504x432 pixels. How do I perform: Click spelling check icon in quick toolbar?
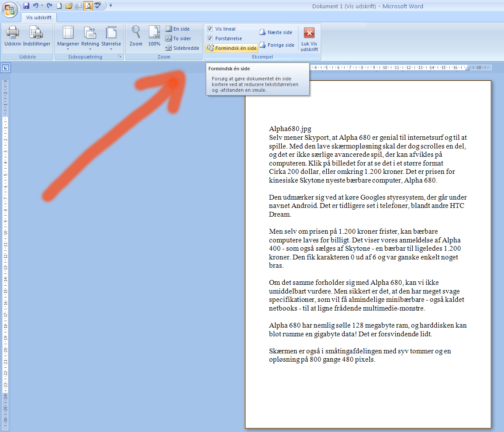pos(97,6)
